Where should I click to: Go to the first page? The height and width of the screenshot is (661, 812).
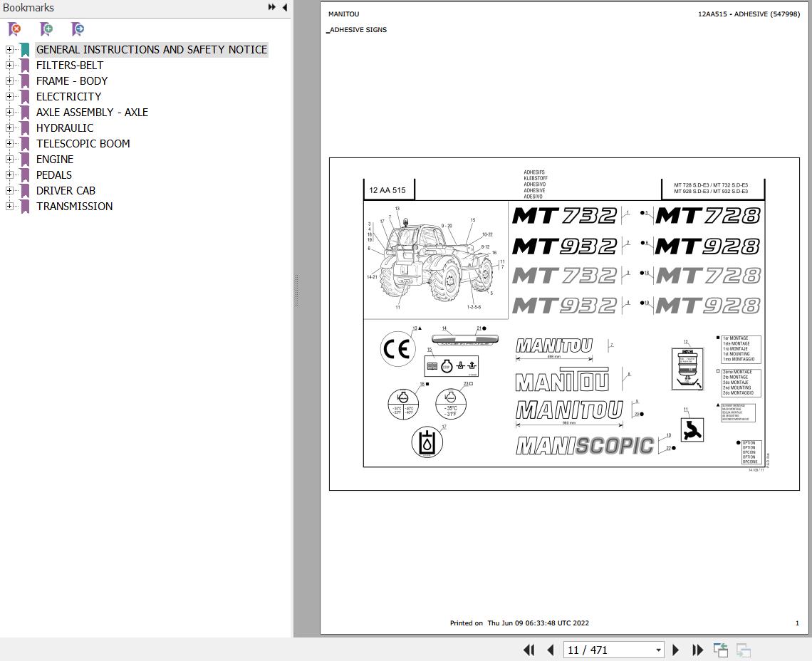point(529,650)
